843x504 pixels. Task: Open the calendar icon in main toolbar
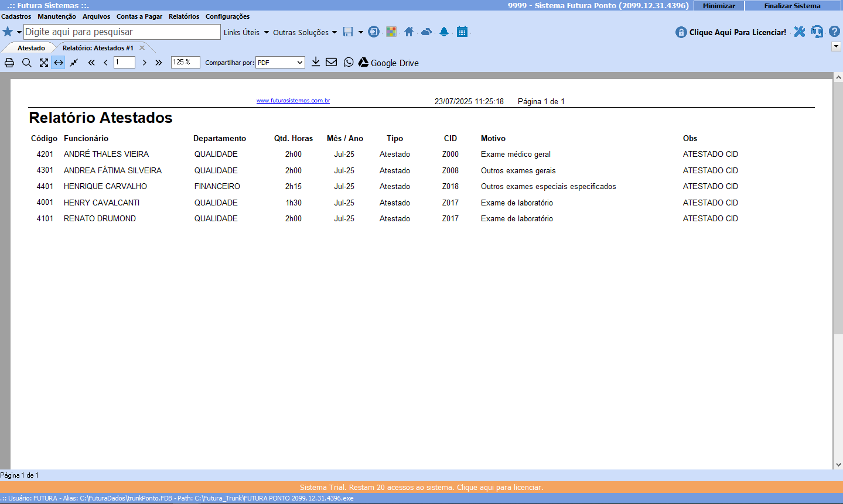[x=462, y=32]
